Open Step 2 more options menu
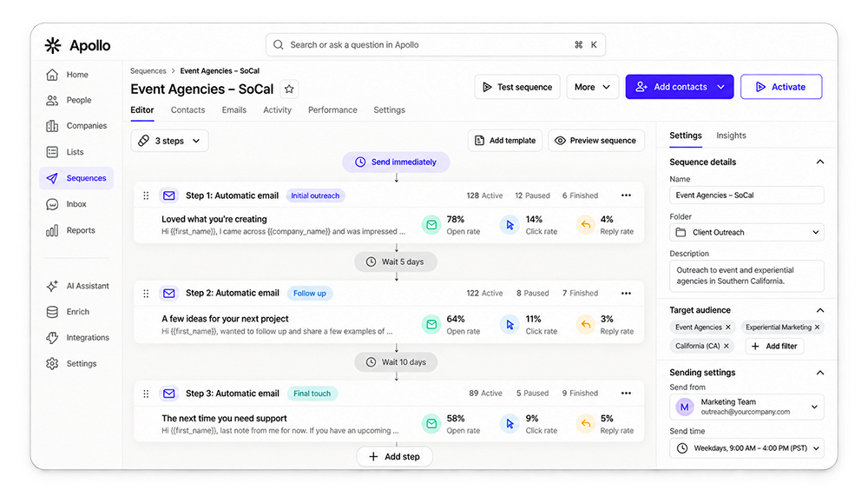Viewport: 868px width, 490px height. [626, 294]
